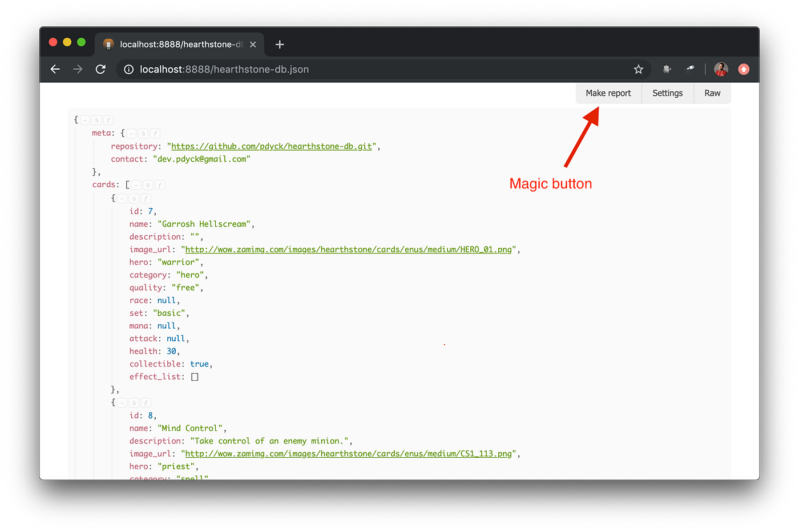Click the health value 30
799x532 pixels.
[x=171, y=352]
